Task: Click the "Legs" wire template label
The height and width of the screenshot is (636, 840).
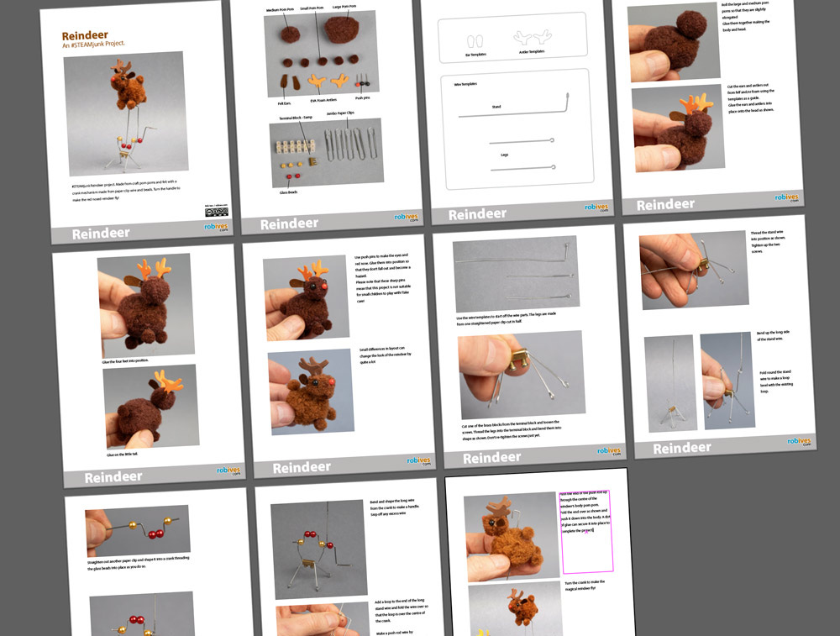Action: tap(504, 155)
